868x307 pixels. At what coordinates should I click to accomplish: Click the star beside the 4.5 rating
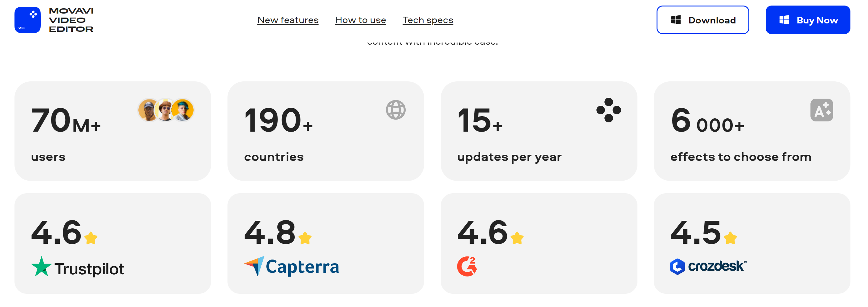point(730,238)
